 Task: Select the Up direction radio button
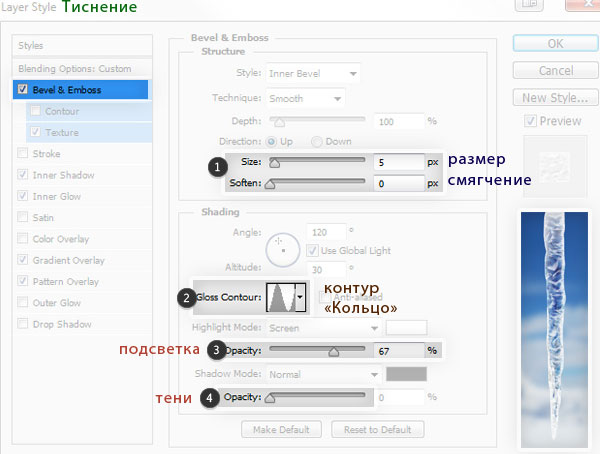pos(271,142)
